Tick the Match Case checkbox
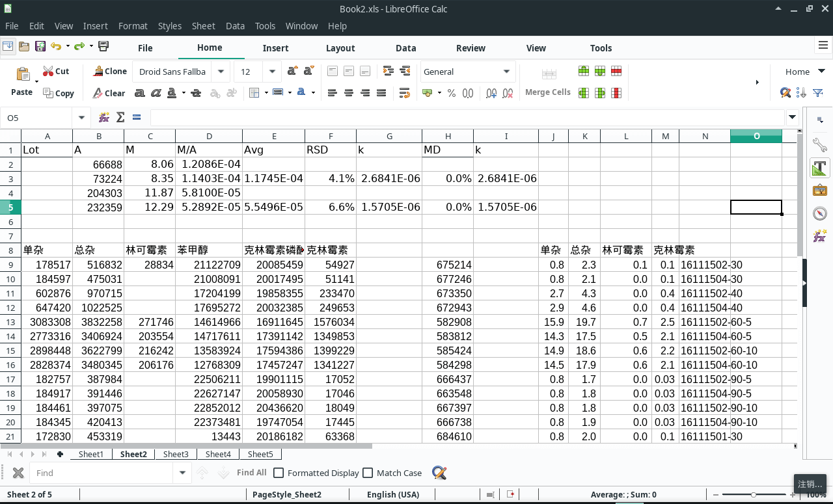Image resolution: width=833 pixels, height=504 pixels. point(368,473)
